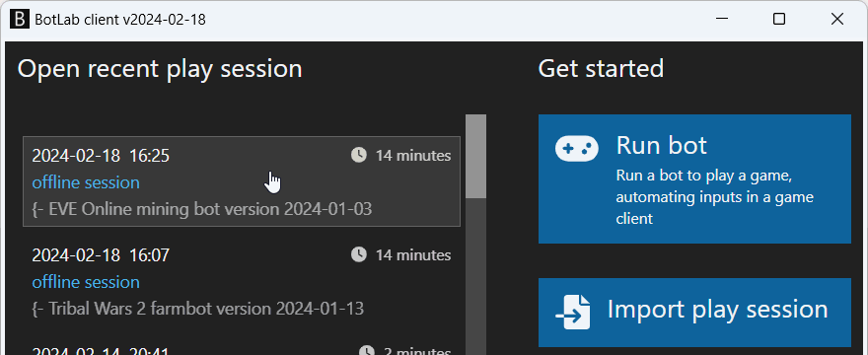Open the Run bot button
This screenshot has height=355, width=868.
pos(694,178)
